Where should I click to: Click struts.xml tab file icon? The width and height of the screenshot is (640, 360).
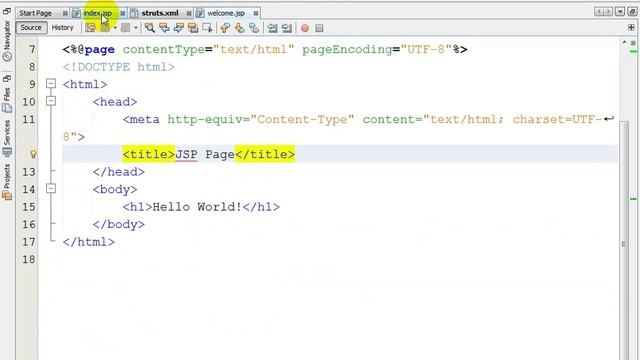[134, 13]
